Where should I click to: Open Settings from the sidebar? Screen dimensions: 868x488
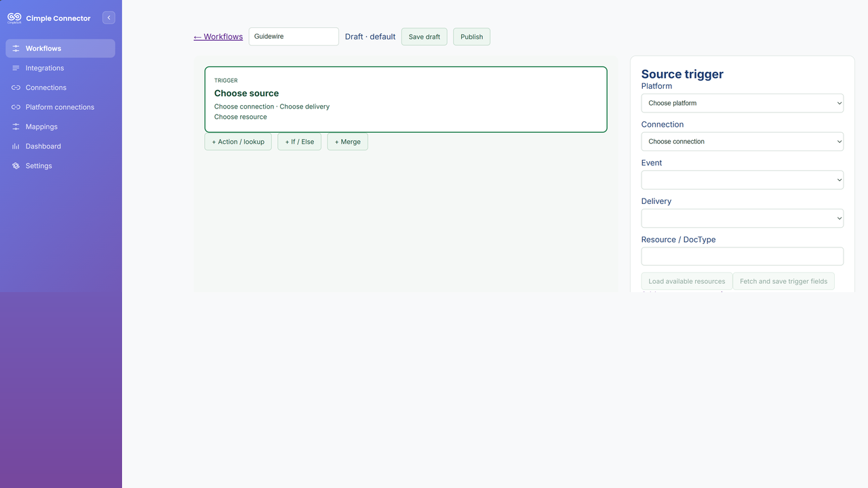point(60,166)
